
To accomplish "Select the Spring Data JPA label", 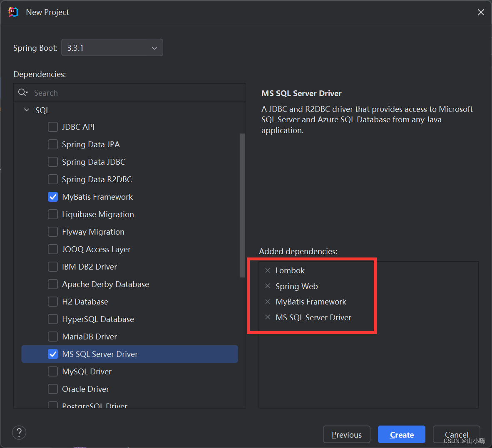I will (91, 144).
